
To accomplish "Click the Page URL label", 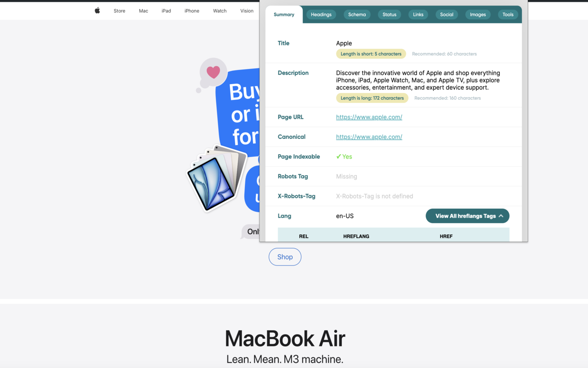I will coord(290,117).
